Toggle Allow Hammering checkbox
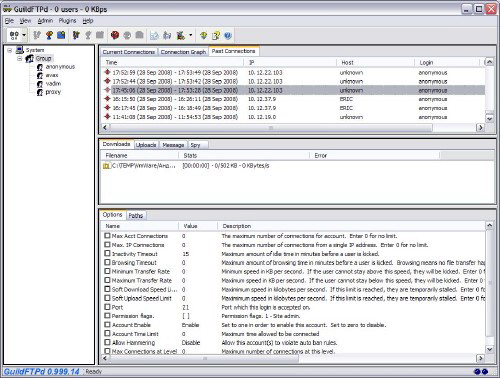The image size is (500, 378). pyautogui.click(x=107, y=342)
